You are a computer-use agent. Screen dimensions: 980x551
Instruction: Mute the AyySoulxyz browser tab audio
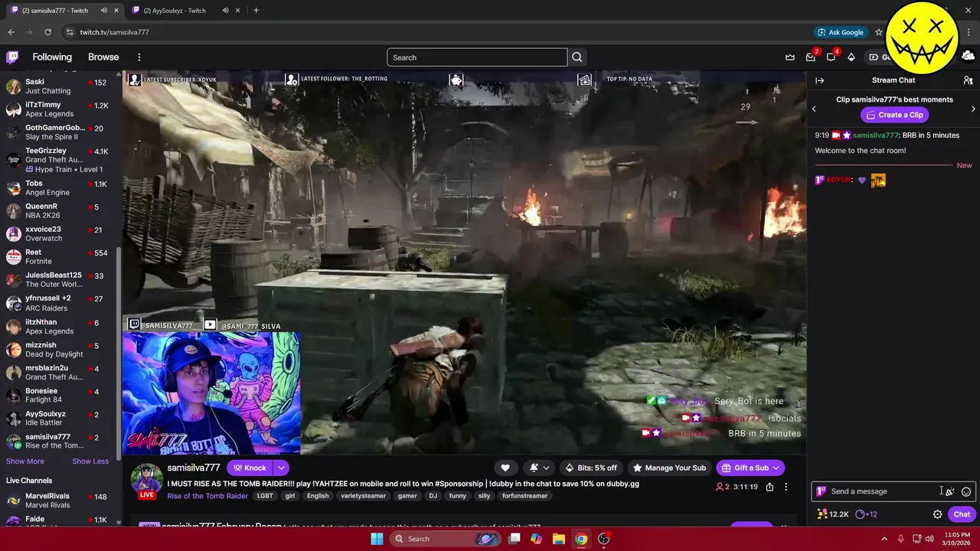[225, 11]
